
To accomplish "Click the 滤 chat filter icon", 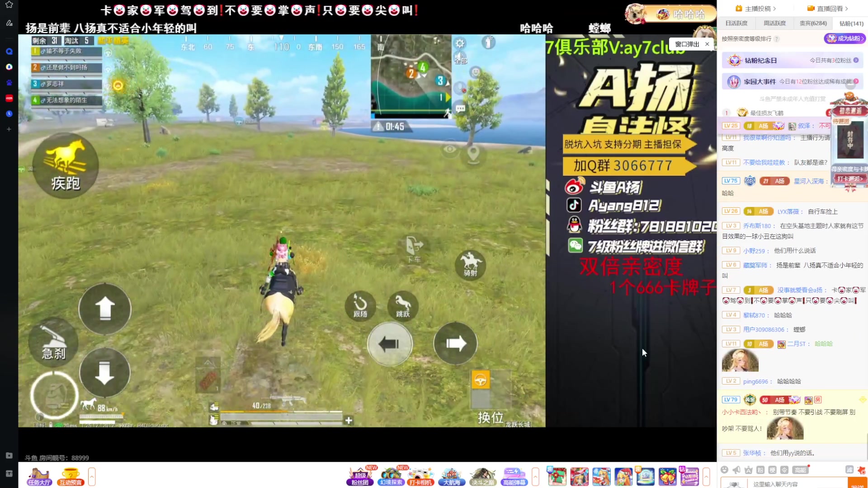I will pyautogui.click(x=849, y=470).
